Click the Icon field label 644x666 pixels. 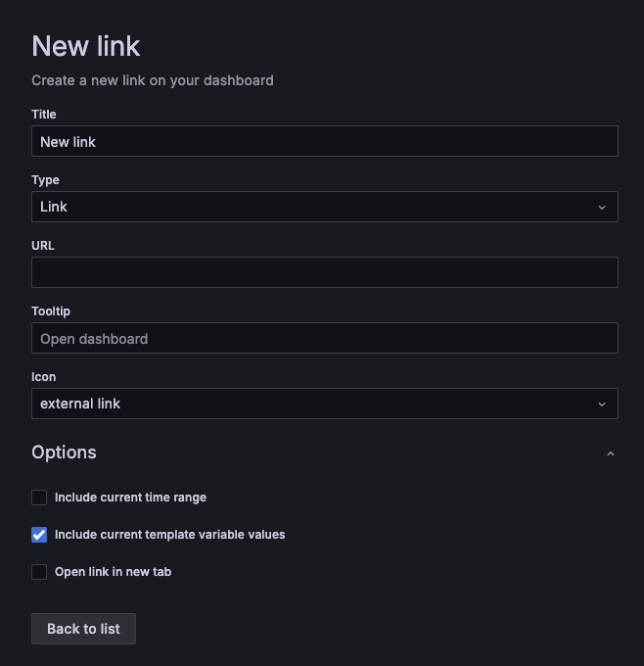click(43, 377)
